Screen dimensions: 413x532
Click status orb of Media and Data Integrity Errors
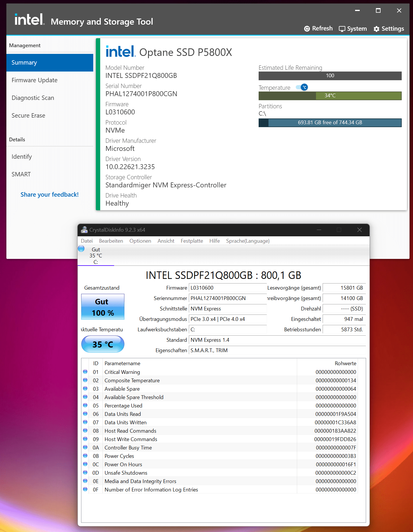click(x=85, y=481)
